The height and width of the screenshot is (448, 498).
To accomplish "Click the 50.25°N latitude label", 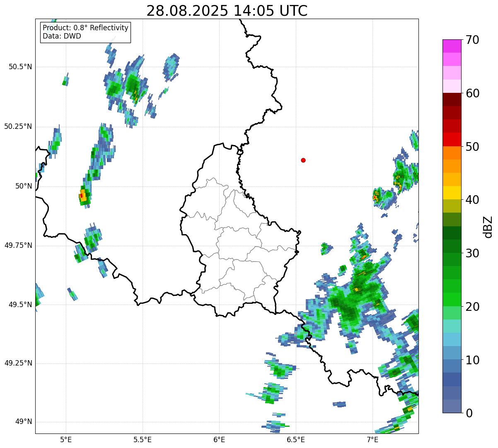I will click(x=18, y=126).
